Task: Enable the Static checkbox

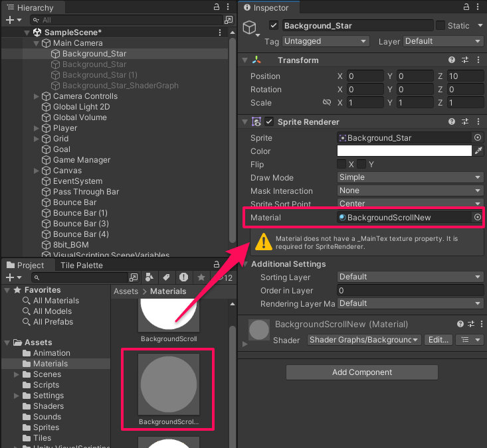Action: [x=440, y=25]
